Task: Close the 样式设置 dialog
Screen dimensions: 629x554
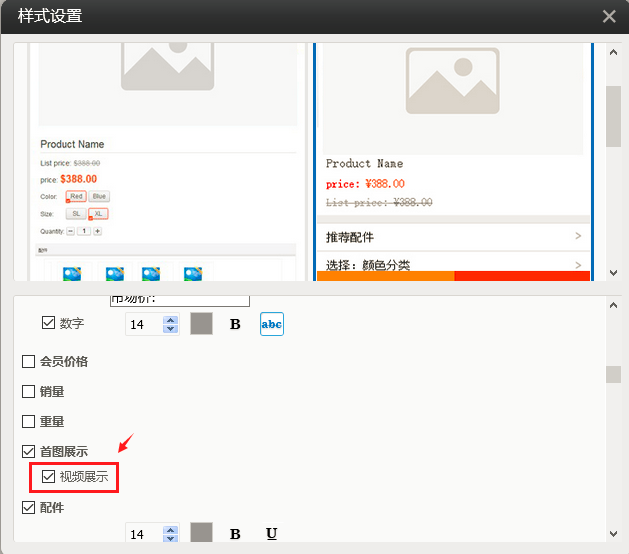Action: [609, 16]
